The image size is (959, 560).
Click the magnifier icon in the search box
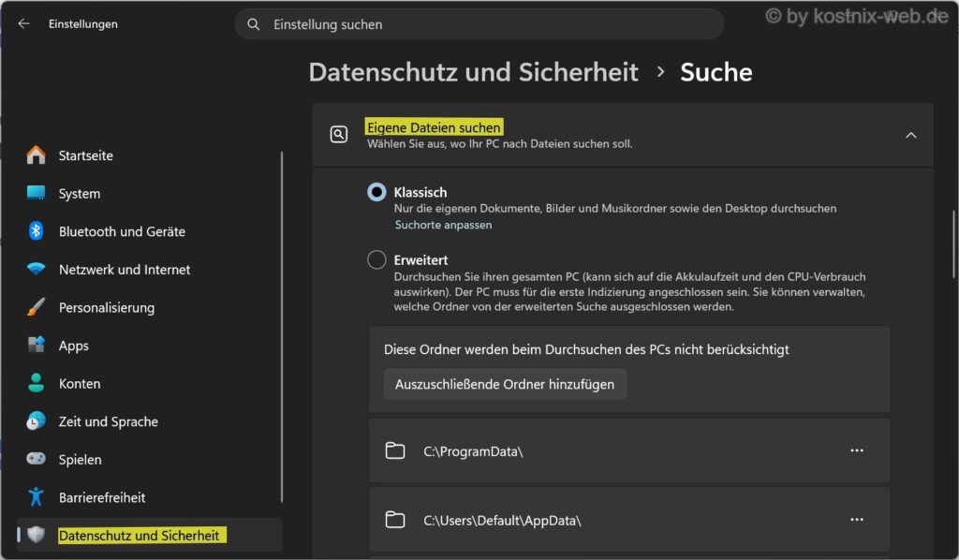click(253, 24)
